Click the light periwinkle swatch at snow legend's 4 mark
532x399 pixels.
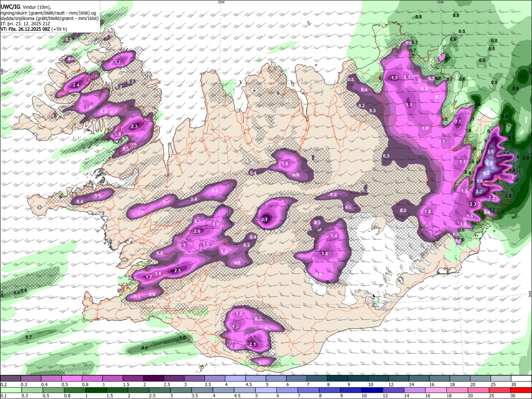pyautogui.click(x=235, y=379)
